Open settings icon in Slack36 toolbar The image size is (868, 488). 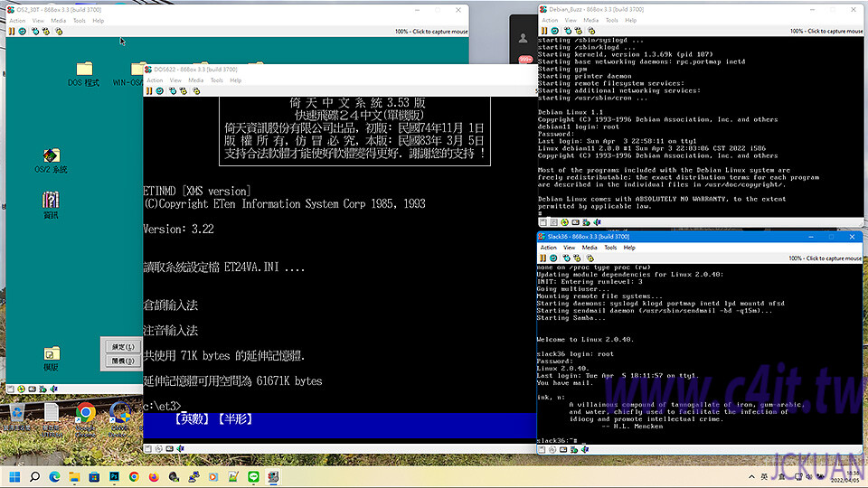[x=590, y=258]
